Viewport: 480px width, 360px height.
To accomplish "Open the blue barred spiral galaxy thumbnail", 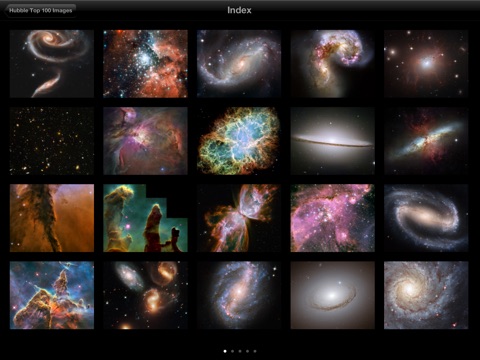I will click(426, 218).
